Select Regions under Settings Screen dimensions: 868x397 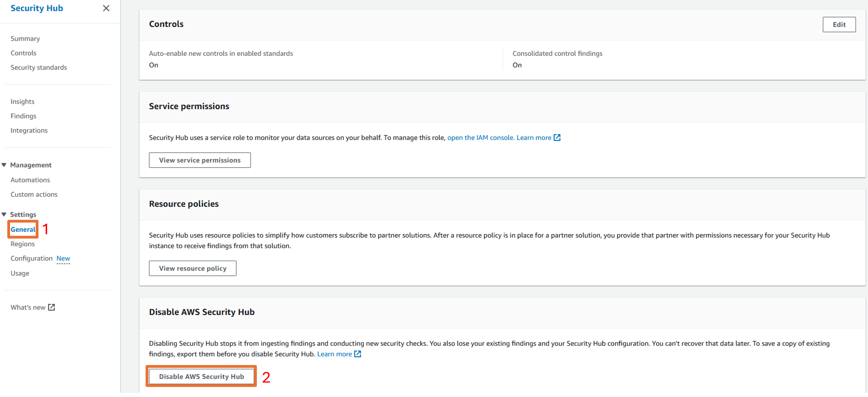[x=22, y=244]
